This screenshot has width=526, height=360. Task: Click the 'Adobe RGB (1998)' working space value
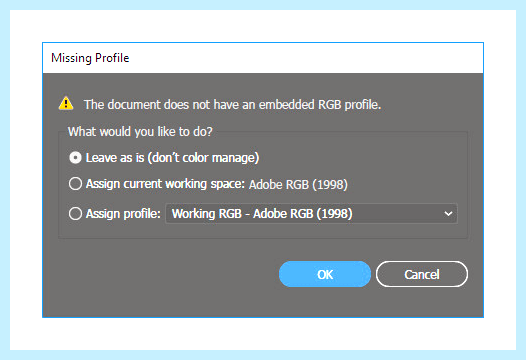coord(298,185)
